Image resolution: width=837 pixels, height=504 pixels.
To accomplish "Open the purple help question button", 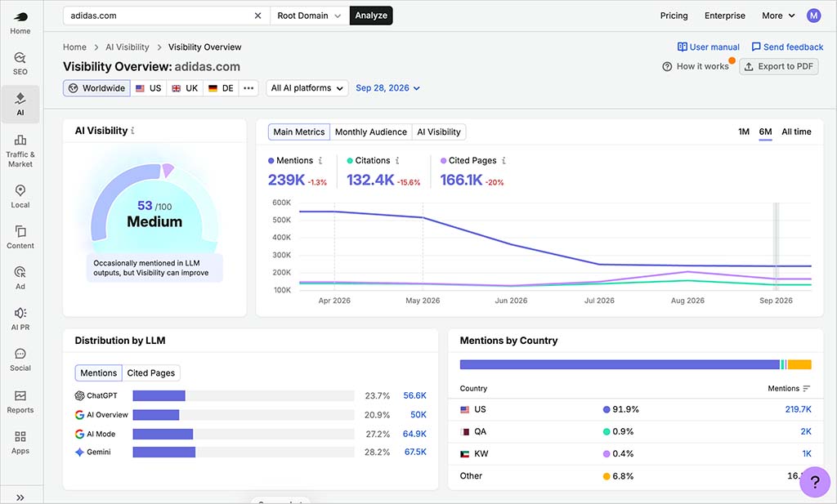I will point(815,482).
